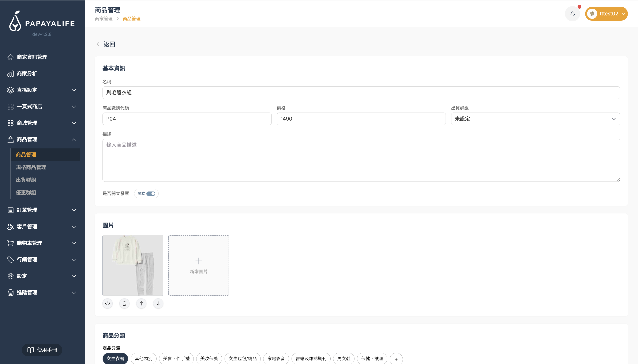Click plus icon to add new category
This screenshot has width=638, height=364.
point(396,359)
